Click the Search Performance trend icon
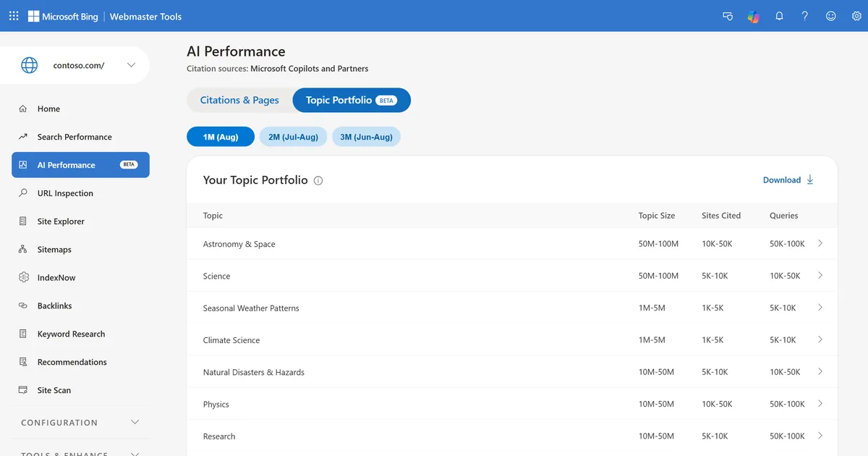868x456 pixels. [23, 137]
